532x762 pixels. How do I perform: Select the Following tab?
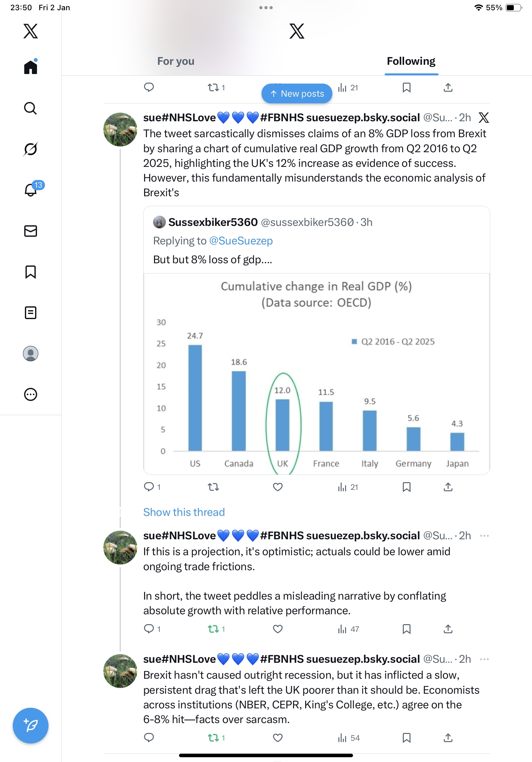(x=411, y=61)
